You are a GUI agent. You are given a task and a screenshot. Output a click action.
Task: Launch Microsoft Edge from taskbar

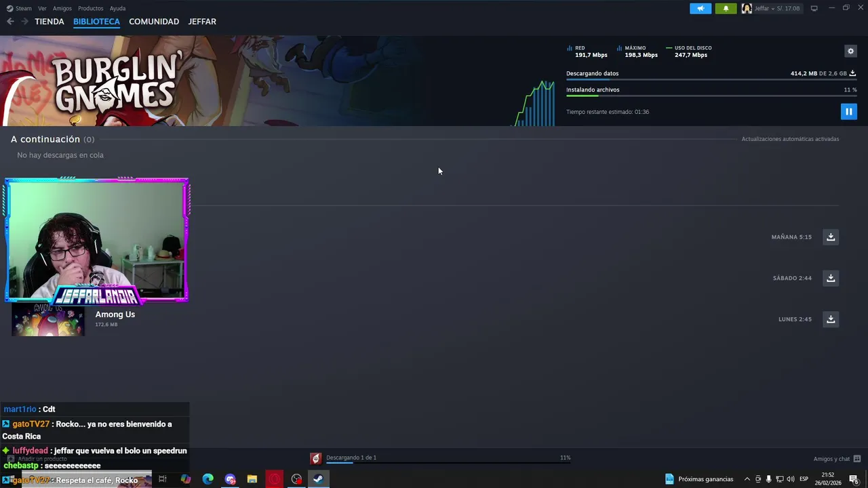pos(208,479)
